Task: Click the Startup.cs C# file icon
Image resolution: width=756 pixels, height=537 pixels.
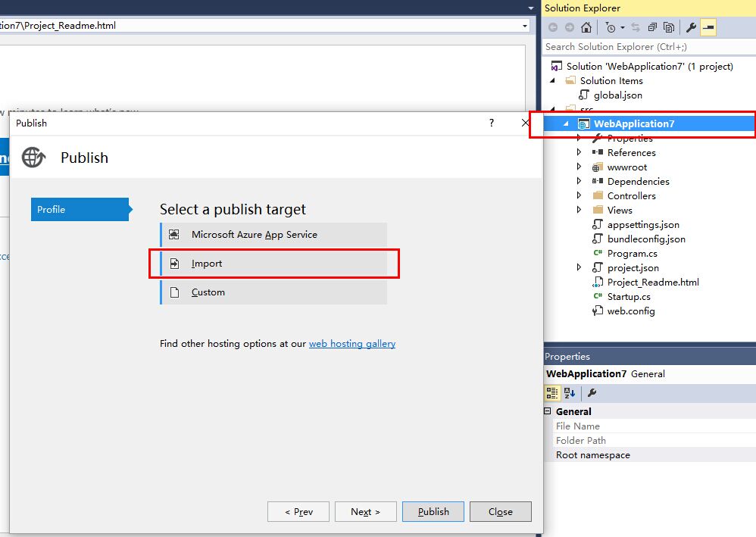Action: pos(598,296)
